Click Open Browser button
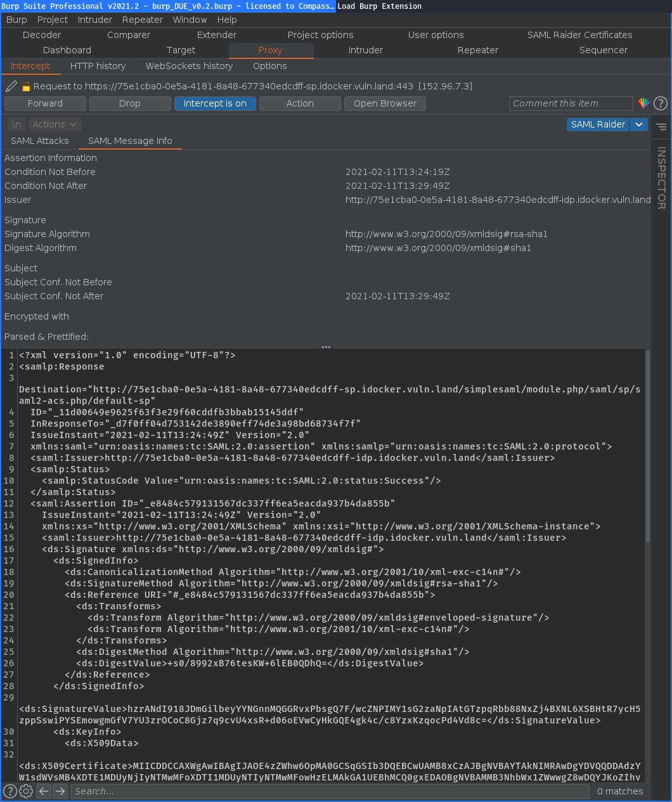The image size is (672, 802). 385,103
